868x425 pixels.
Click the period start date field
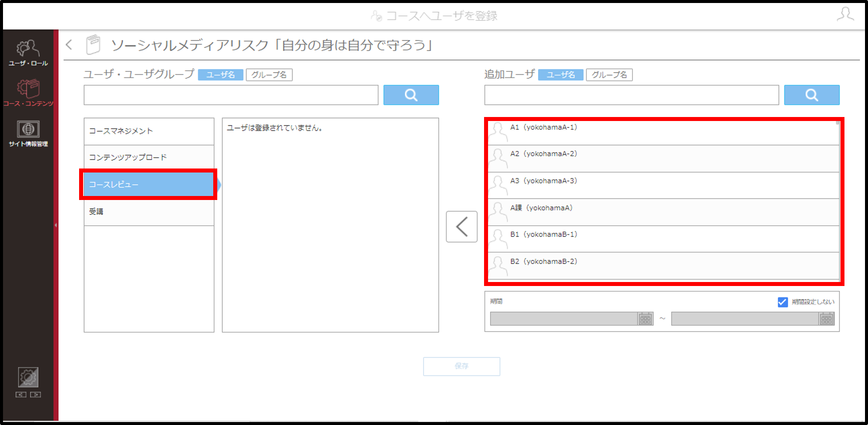pyautogui.click(x=564, y=318)
